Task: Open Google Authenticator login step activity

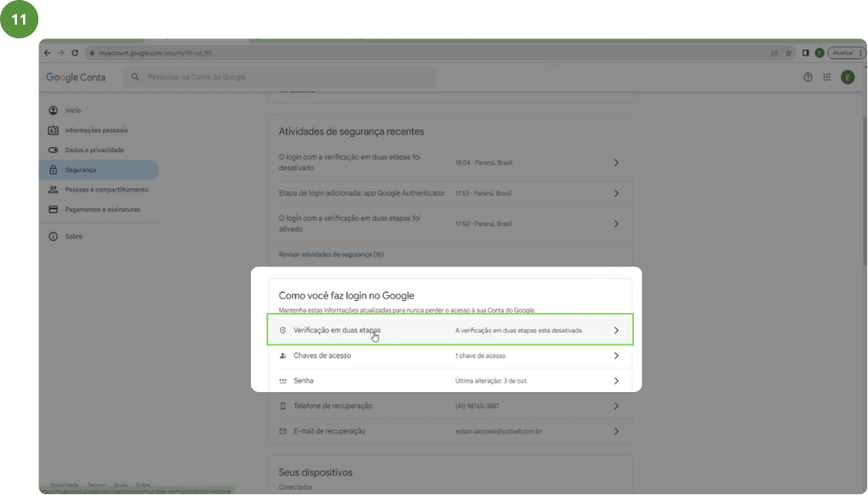Action: pyautogui.click(x=450, y=194)
